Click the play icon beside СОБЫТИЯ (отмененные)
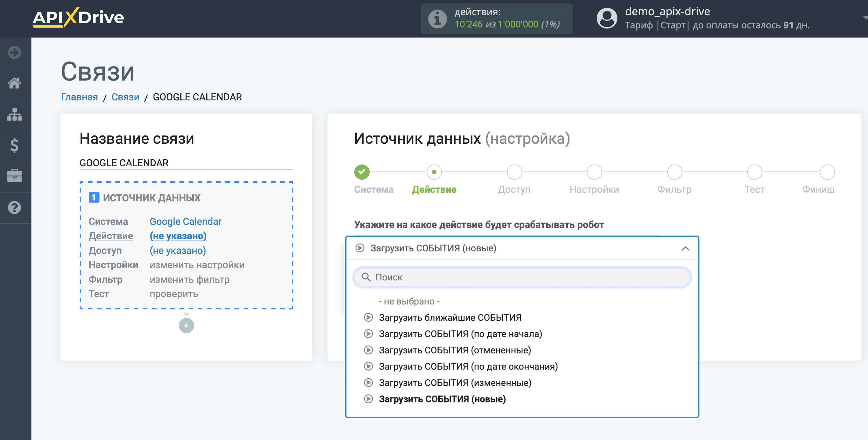868x440 pixels. 368,350
